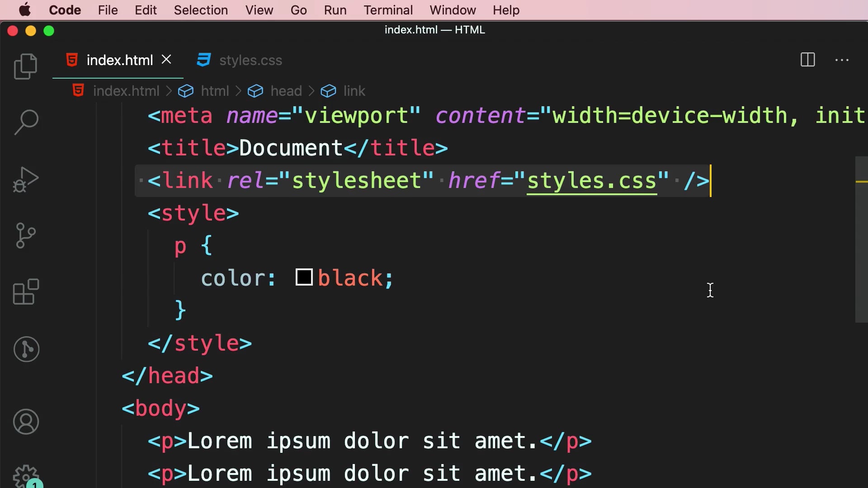Open the Search view icon
Viewport: 868px width, 488px height.
tap(26, 122)
